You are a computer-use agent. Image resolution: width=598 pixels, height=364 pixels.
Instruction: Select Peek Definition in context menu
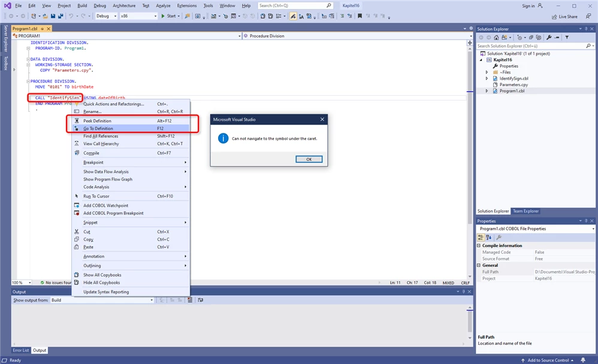coord(131,121)
